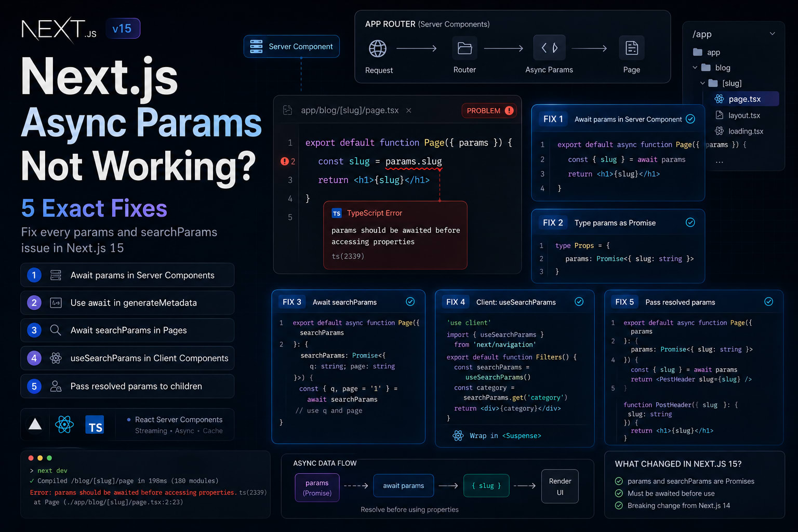This screenshot has height=532, width=798.
Task: Click the Request globe icon
Action: tap(378, 48)
